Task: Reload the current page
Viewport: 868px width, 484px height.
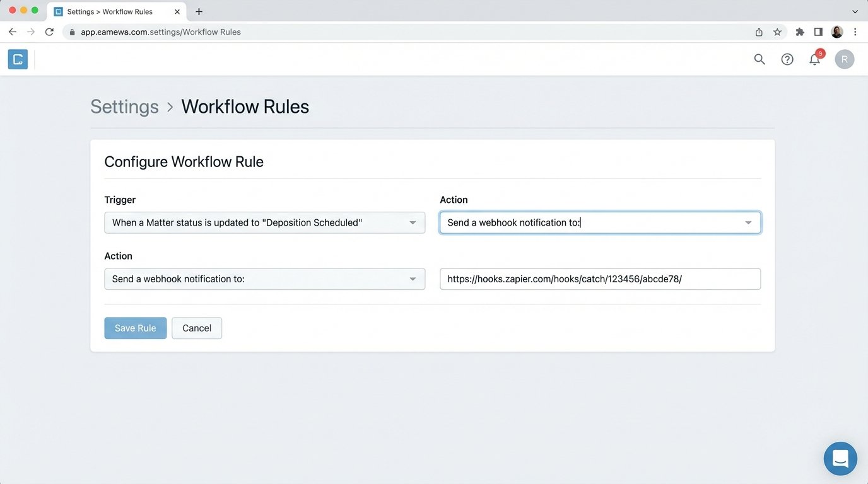Action: point(49,32)
